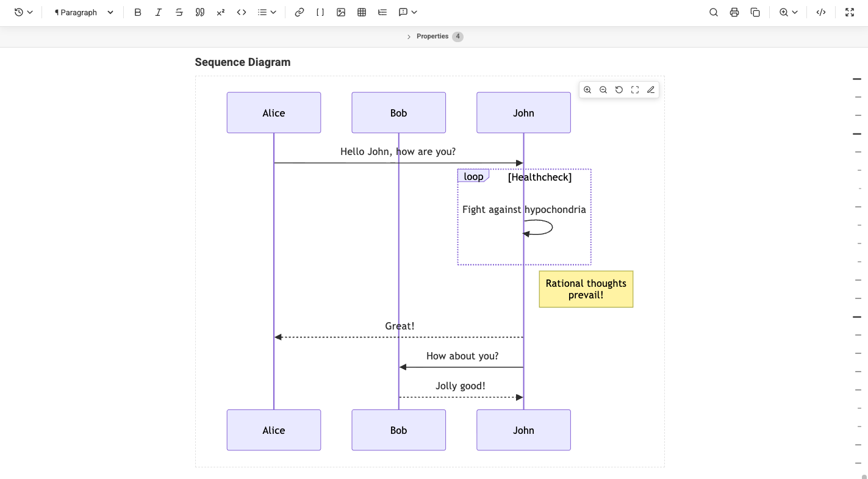The height and width of the screenshot is (479, 868).
Task: Zoom out on the diagram
Action: click(x=603, y=90)
